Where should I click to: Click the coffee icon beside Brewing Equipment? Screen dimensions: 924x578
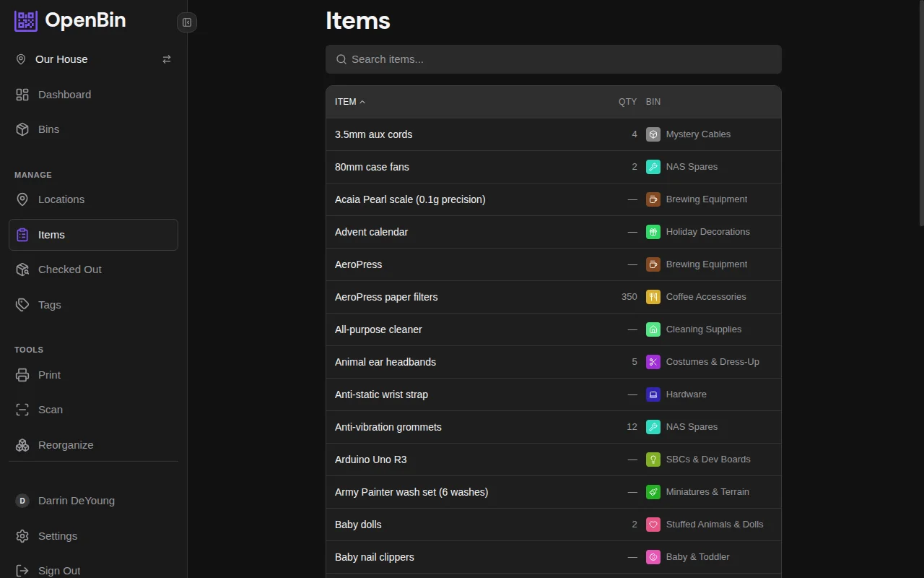tap(653, 199)
